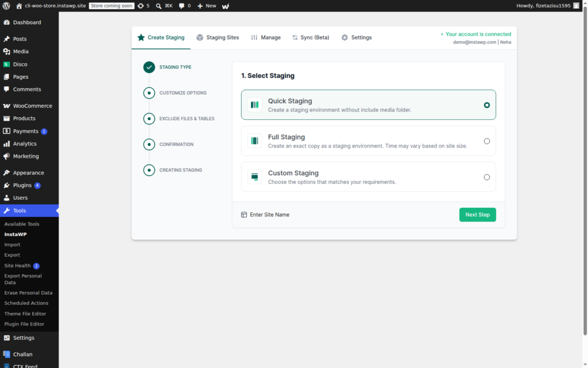
Task: Click the Challan sidebar icon
Action: pyautogui.click(x=6, y=354)
